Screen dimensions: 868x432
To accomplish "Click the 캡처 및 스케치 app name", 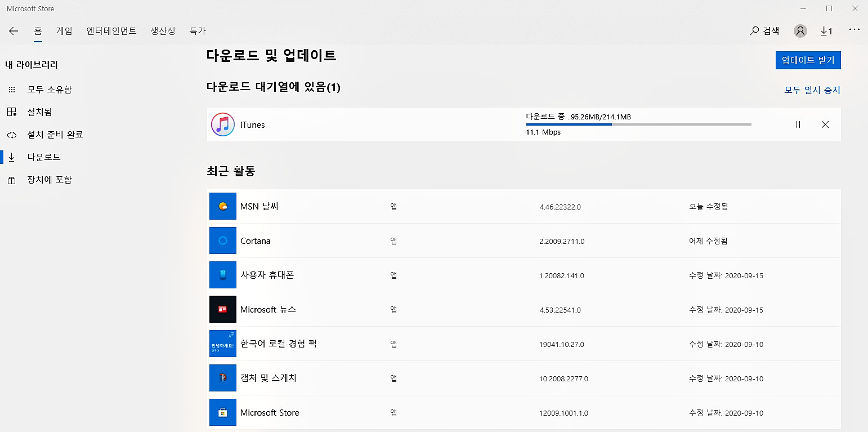I will click(268, 377).
